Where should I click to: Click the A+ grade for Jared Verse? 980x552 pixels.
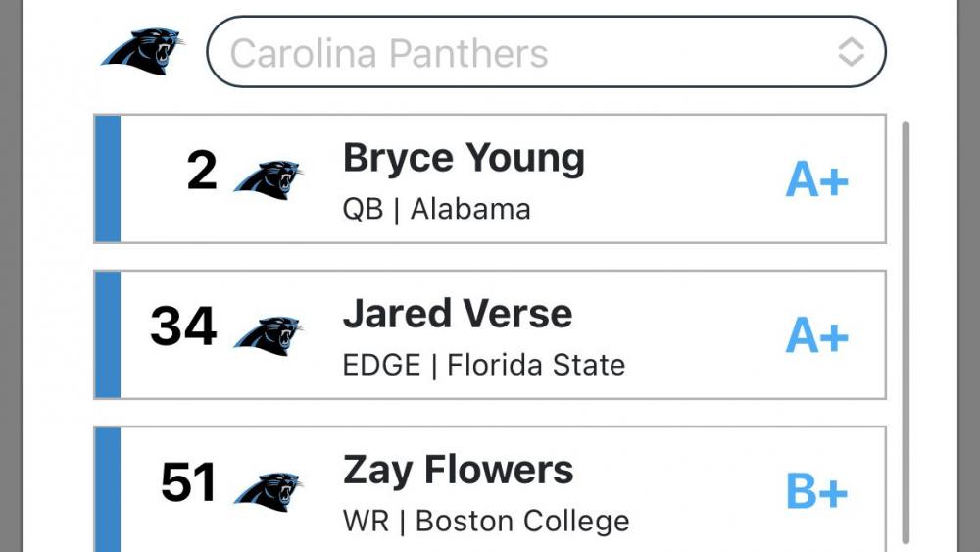point(816,336)
